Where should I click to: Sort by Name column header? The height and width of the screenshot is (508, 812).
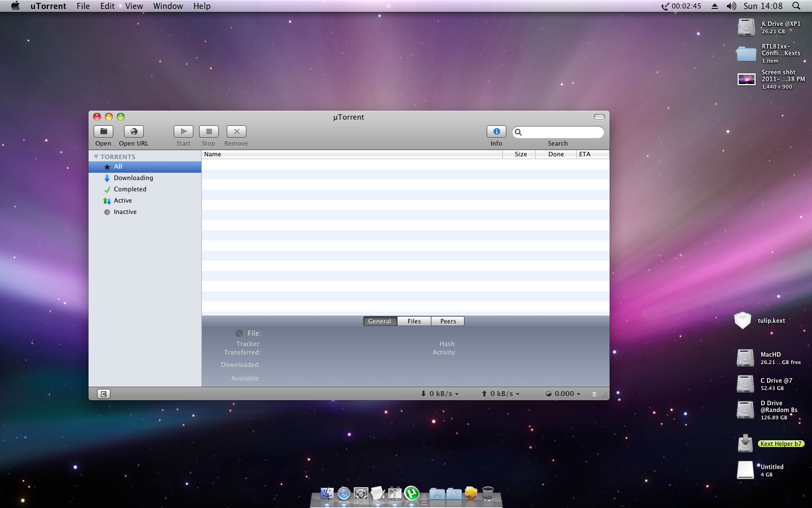click(352, 154)
